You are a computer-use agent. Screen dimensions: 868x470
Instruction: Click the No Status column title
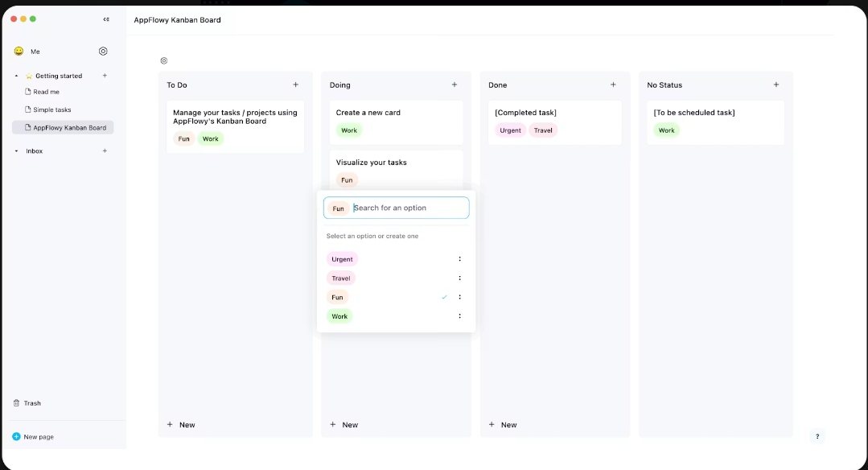click(664, 85)
